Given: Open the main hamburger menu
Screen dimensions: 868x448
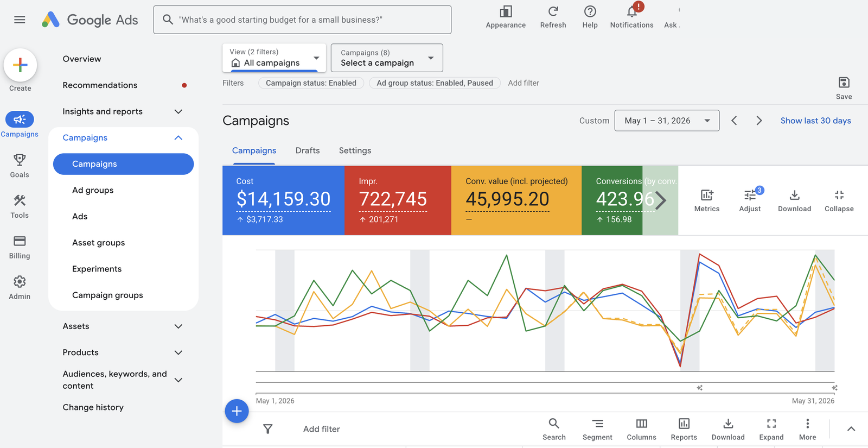Looking at the screenshot, I should [20, 20].
